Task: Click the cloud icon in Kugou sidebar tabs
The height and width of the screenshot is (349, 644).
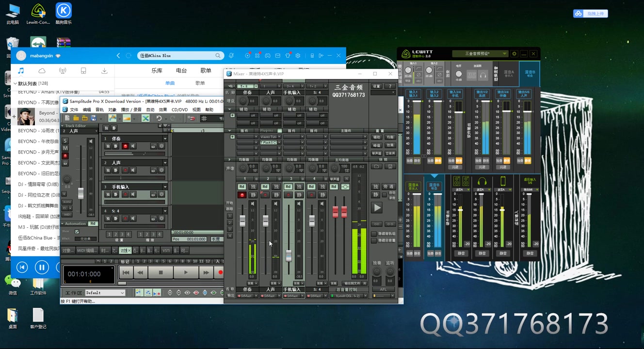Action: (42, 71)
